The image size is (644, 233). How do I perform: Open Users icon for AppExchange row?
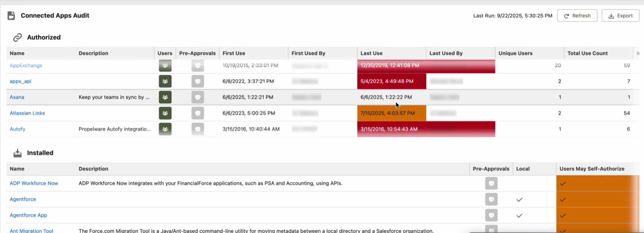[x=165, y=65]
